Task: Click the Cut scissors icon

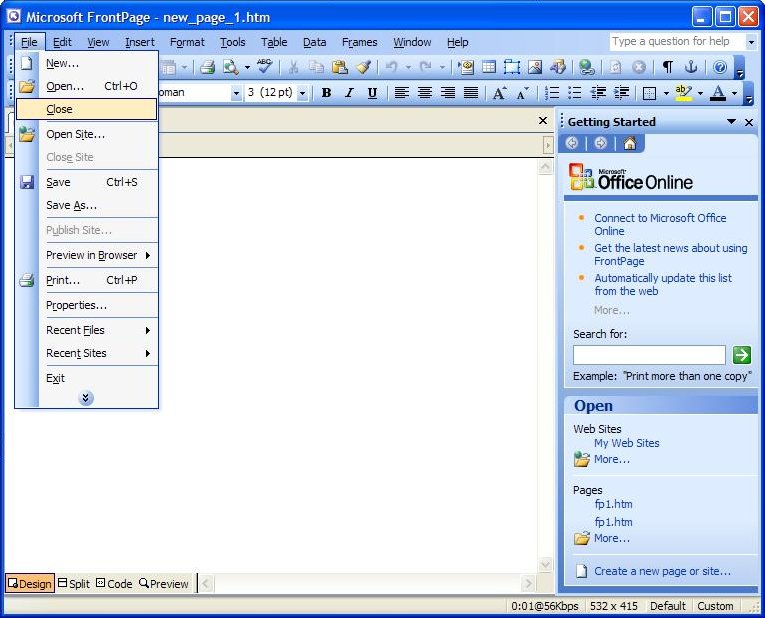Action: (x=293, y=67)
